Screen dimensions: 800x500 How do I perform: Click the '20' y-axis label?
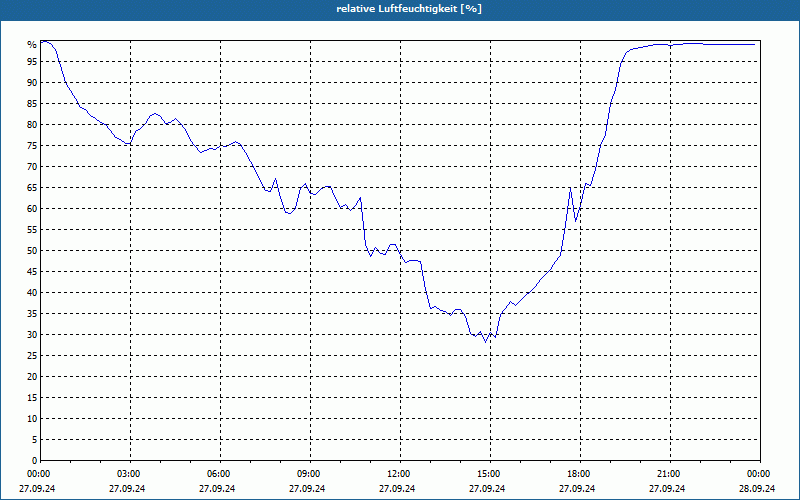click(32, 377)
